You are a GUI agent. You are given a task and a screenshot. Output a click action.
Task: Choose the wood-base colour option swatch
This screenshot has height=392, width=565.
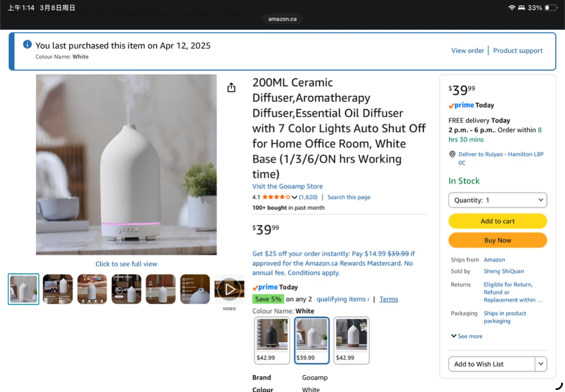pos(352,340)
